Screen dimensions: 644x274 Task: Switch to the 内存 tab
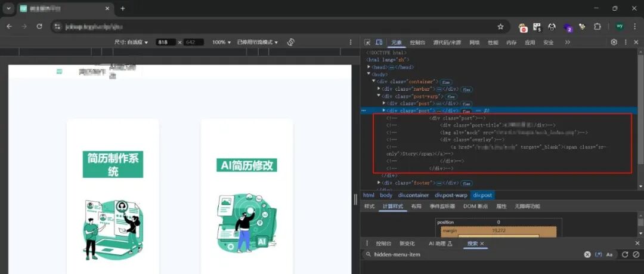pos(511,42)
